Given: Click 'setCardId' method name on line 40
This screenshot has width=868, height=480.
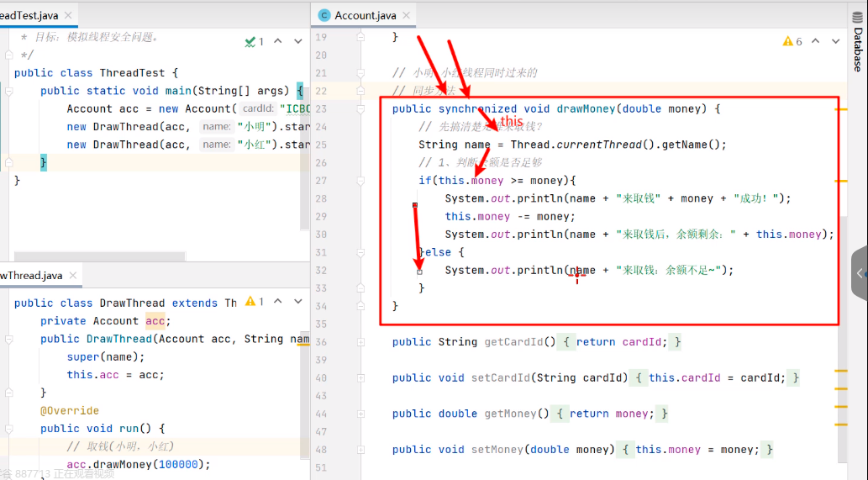Looking at the screenshot, I should click(x=501, y=378).
